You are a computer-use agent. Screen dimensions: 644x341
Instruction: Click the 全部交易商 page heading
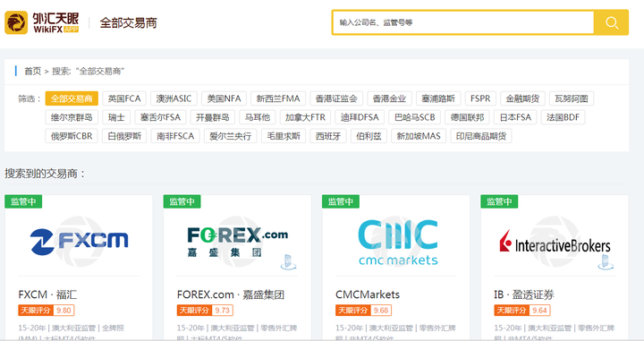click(x=128, y=22)
